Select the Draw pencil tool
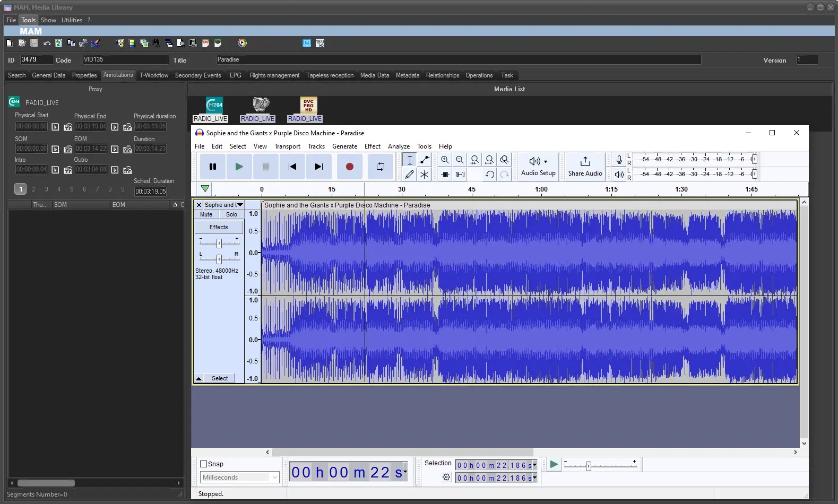Image resolution: width=838 pixels, height=504 pixels. [409, 174]
